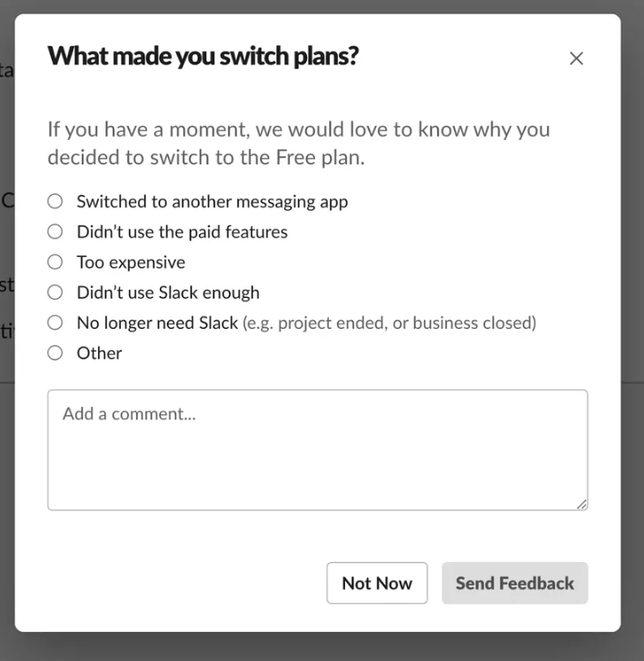Submit with the Send Feedback button
This screenshot has width=644, height=661.
[515, 583]
